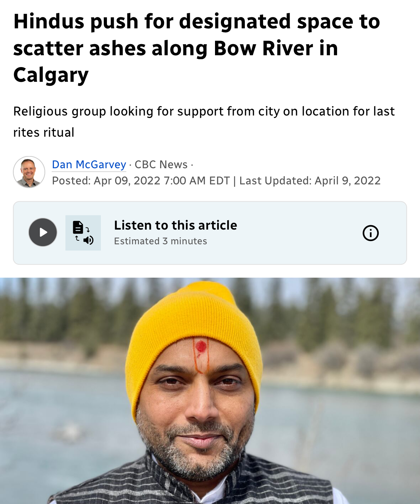Click the speaker symbol in audio icon
The width and height of the screenshot is (420, 504).
coord(88,240)
